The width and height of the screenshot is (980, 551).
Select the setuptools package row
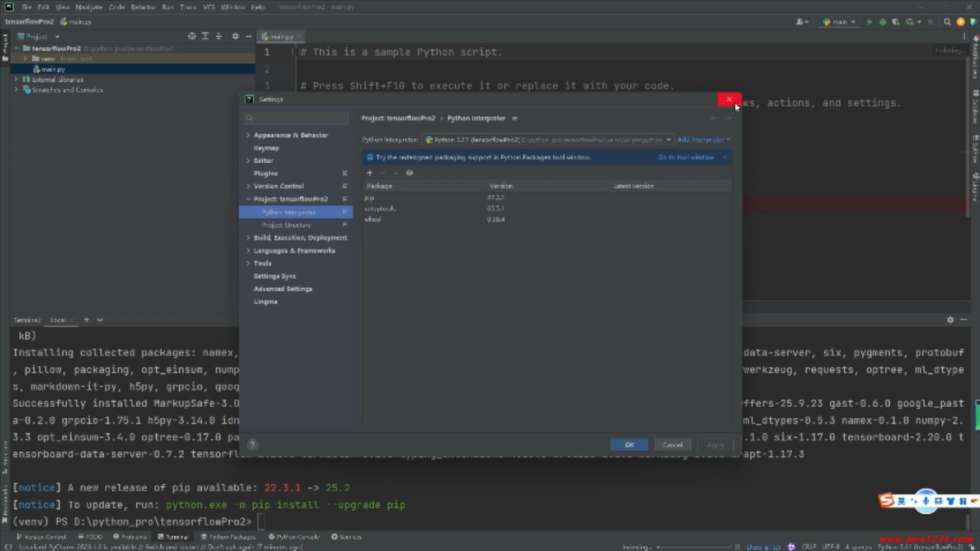point(380,209)
